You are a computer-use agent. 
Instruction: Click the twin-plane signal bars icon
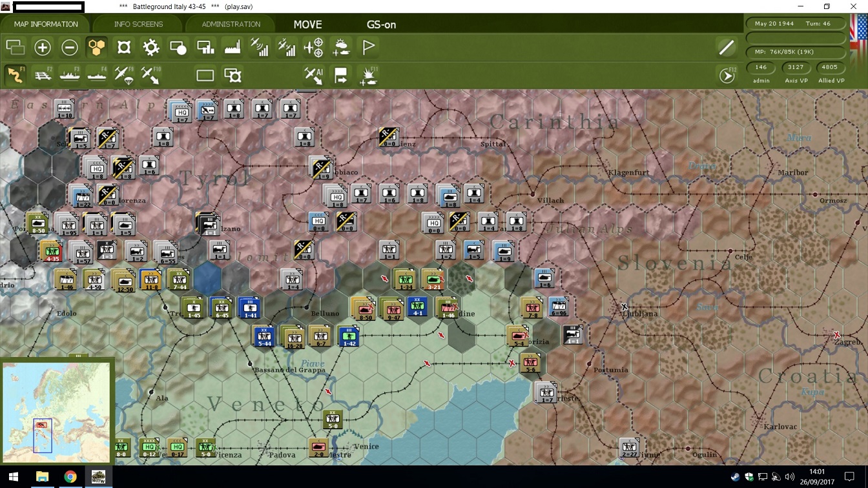[x=287, y=47]
